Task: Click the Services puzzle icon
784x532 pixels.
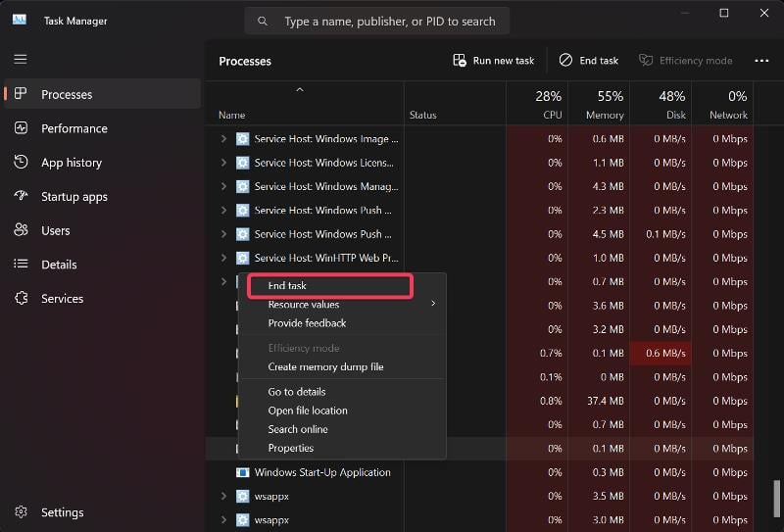Action: (21, 298)
